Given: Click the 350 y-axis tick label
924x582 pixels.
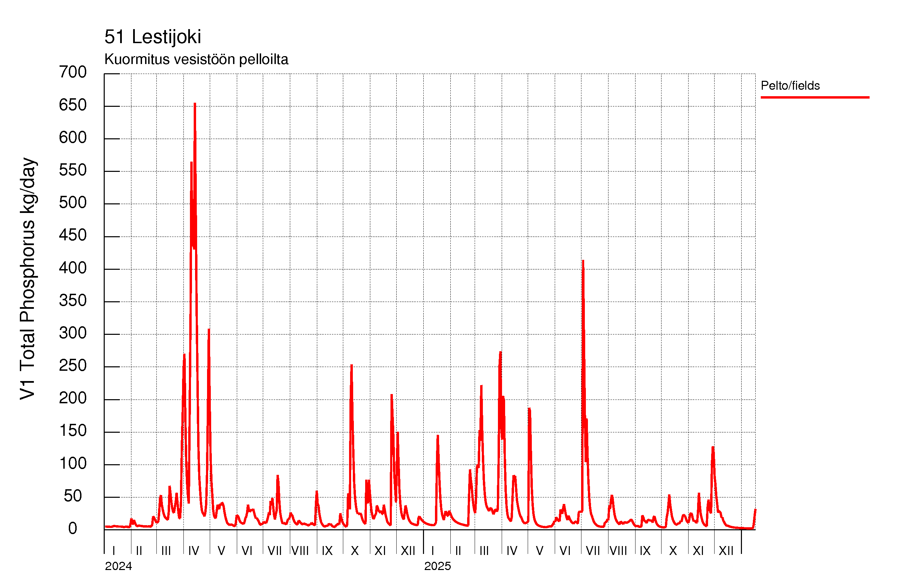Looking at the screenshot, I should point(73,300).
